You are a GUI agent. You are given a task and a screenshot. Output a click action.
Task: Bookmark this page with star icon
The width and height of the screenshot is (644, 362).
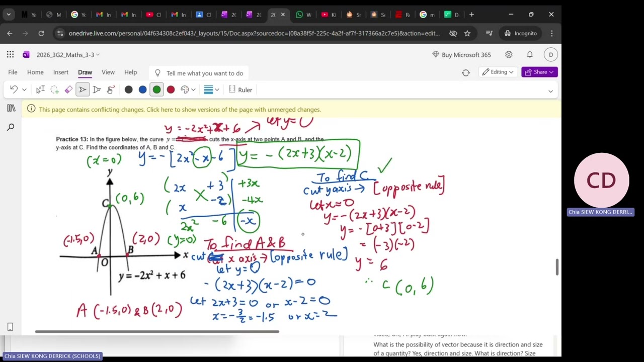pyautogui.click(x=467, y=33)
